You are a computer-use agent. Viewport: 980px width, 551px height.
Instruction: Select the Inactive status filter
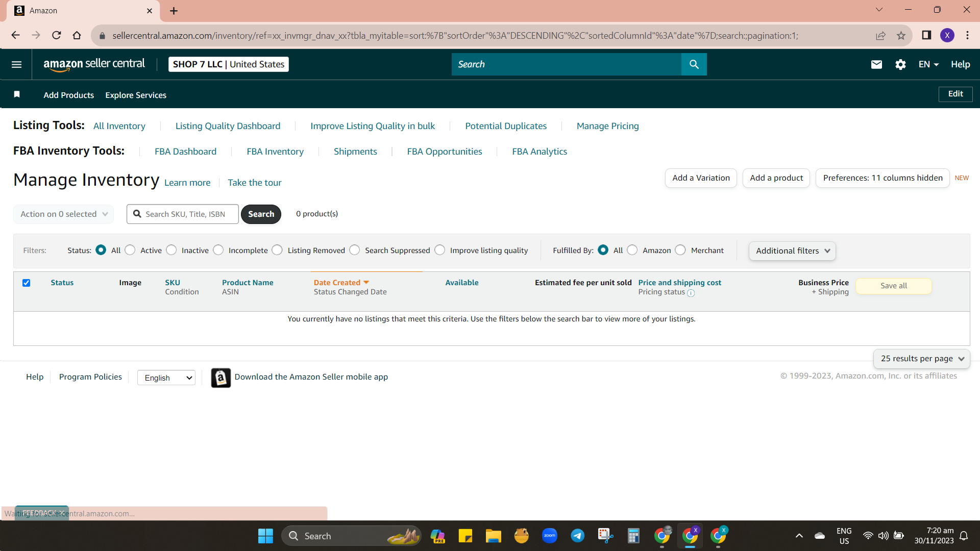pos(171,250)
